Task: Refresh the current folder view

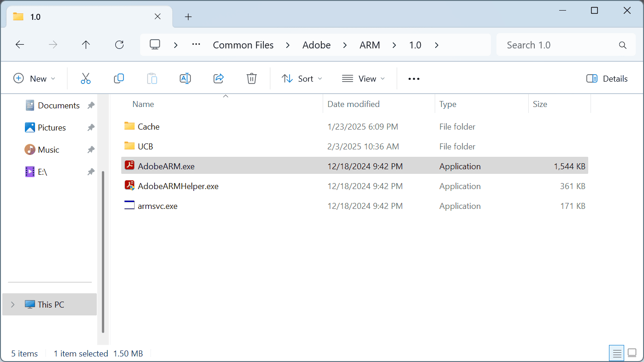Action: point(119,45)
